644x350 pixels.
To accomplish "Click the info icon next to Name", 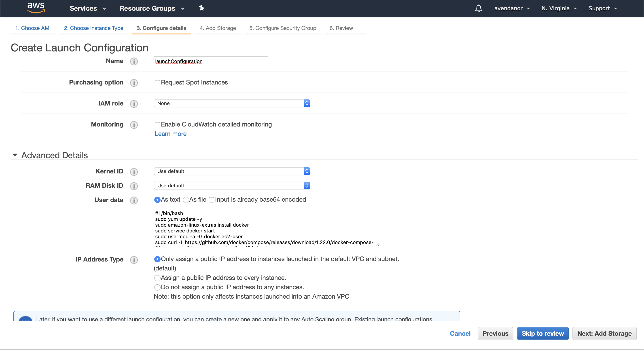I will click(134, 61).
